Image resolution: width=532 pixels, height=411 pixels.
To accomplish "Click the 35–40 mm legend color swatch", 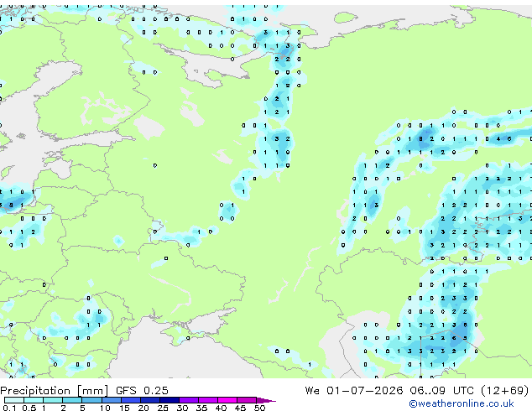I will pyautogui.click(x=208, y=400).
